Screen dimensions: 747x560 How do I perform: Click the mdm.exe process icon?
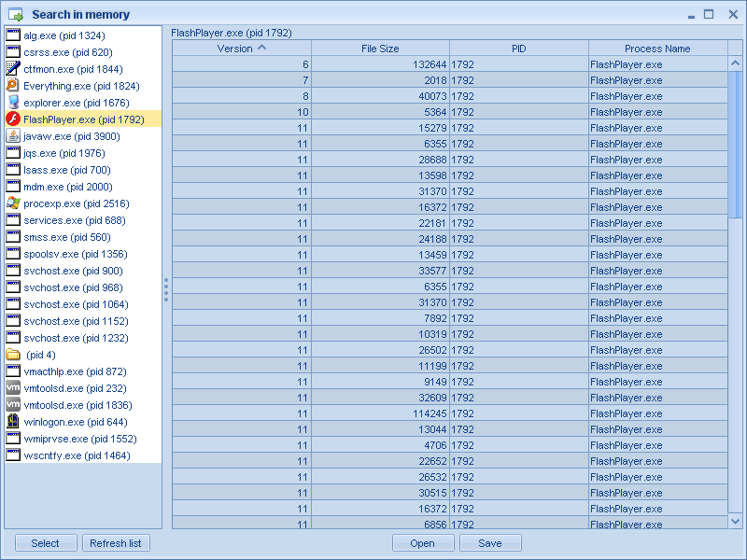pos(13,186)
